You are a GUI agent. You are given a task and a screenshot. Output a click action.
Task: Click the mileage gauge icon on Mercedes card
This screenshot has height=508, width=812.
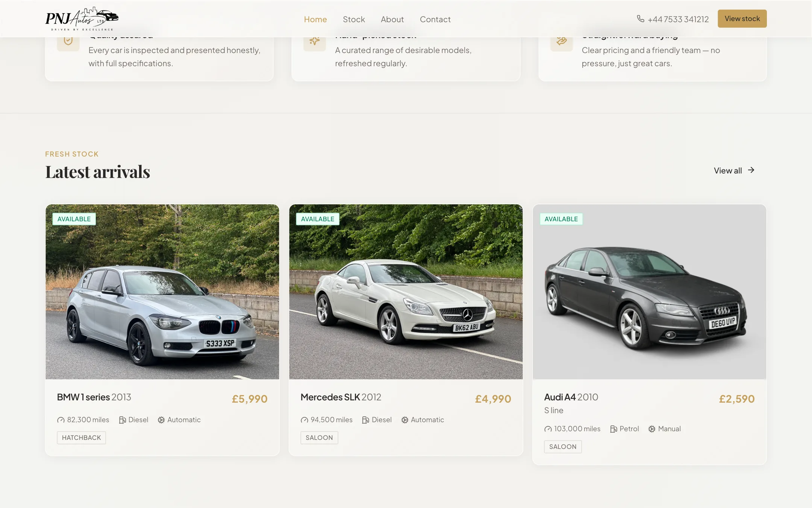pyautogui.click(x=304, y=420)
